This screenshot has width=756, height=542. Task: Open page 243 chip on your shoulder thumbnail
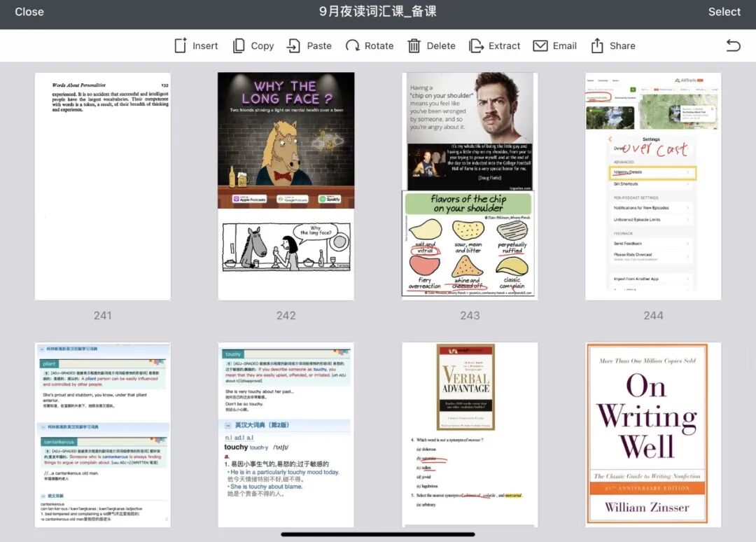click(x=470, y=186)
